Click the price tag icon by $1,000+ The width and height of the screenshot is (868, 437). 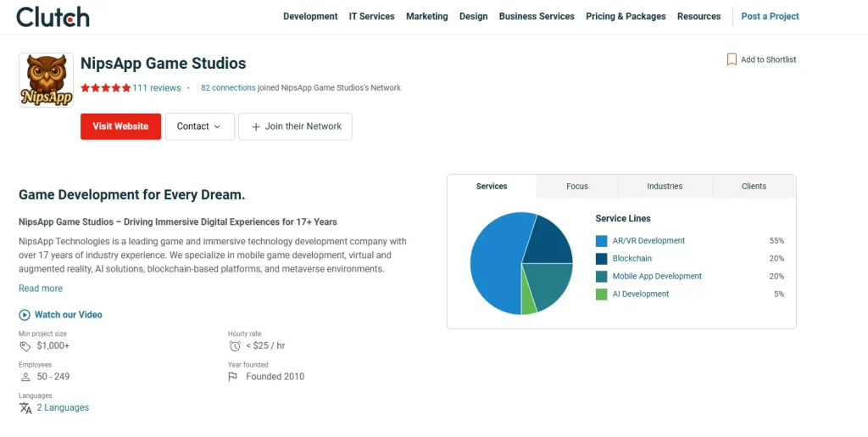pos(25,346)
